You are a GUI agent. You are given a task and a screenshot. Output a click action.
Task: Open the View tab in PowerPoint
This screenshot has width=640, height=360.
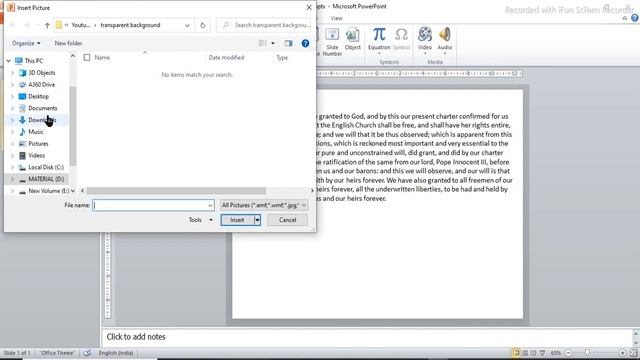point(337,18)
